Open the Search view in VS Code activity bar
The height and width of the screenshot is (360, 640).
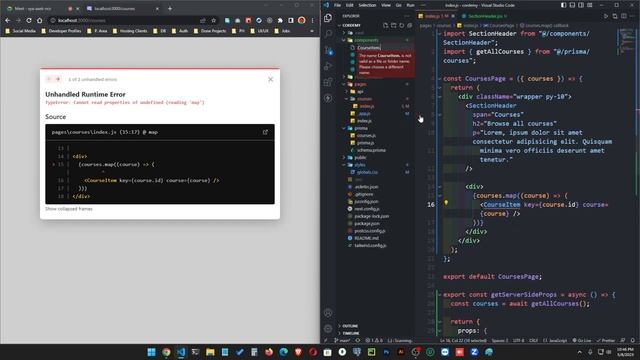point(328,34)
